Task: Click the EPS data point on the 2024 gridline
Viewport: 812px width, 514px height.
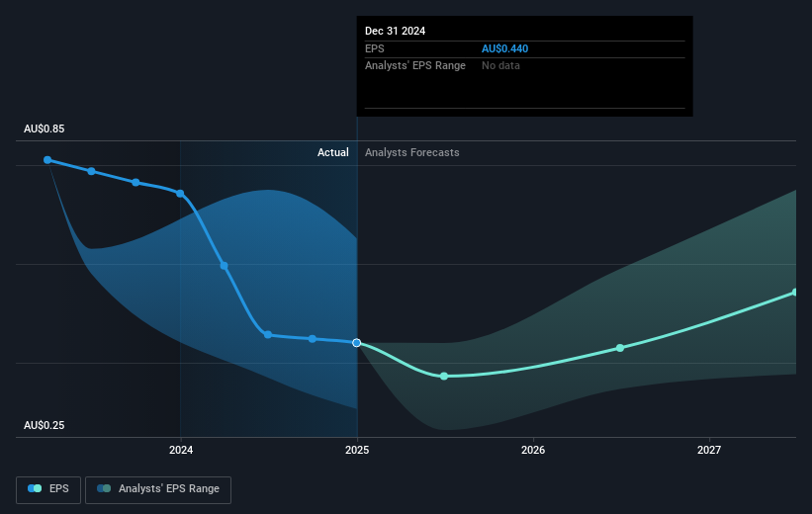Action: click(x=180, y=193)
